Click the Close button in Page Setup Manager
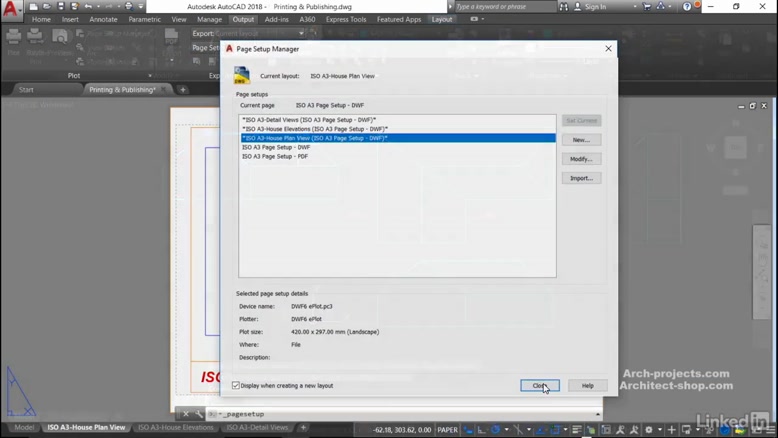 [x=540, y=385]
